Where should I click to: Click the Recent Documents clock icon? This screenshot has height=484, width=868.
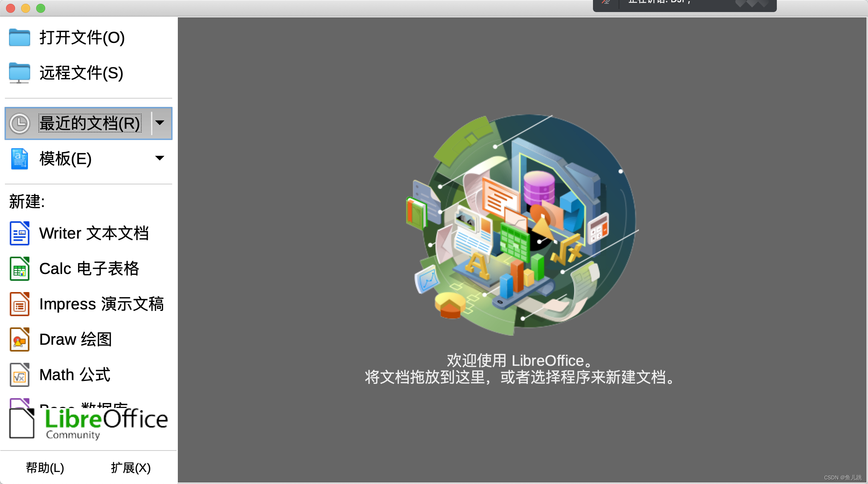(x=19, y=123)
